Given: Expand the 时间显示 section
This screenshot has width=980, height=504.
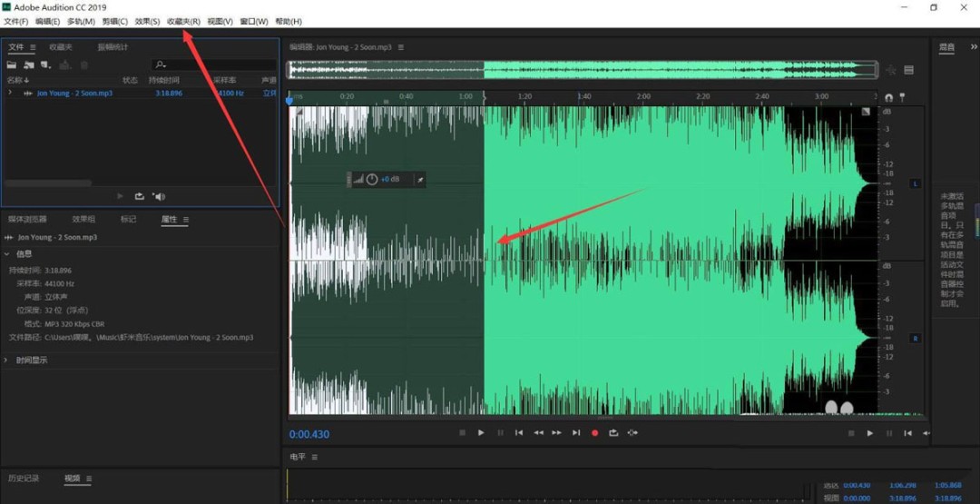Looking at the screenshot, I should [x=7, y=361].
